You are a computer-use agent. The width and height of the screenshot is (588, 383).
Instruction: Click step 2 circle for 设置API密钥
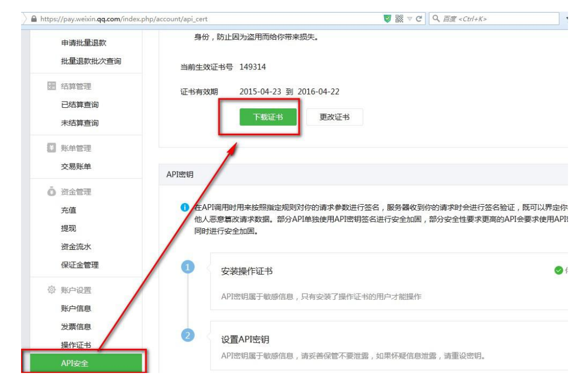coord(188,336)
